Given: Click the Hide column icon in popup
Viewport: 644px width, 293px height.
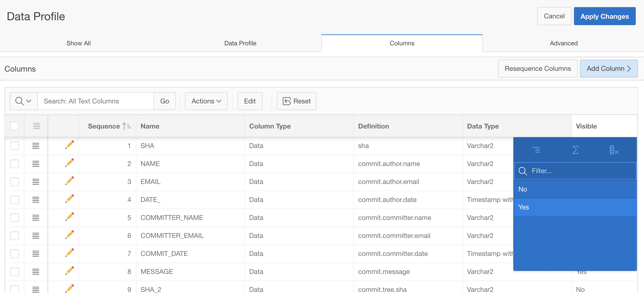Looking at the screenshot, I should pyautogui.click(x=614, y=150).
